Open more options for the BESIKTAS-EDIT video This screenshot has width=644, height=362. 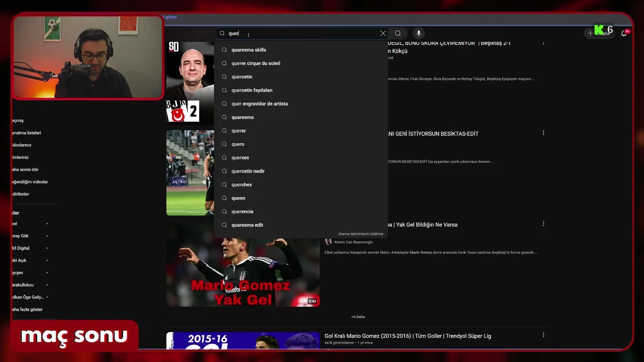(x=543, y=133)
